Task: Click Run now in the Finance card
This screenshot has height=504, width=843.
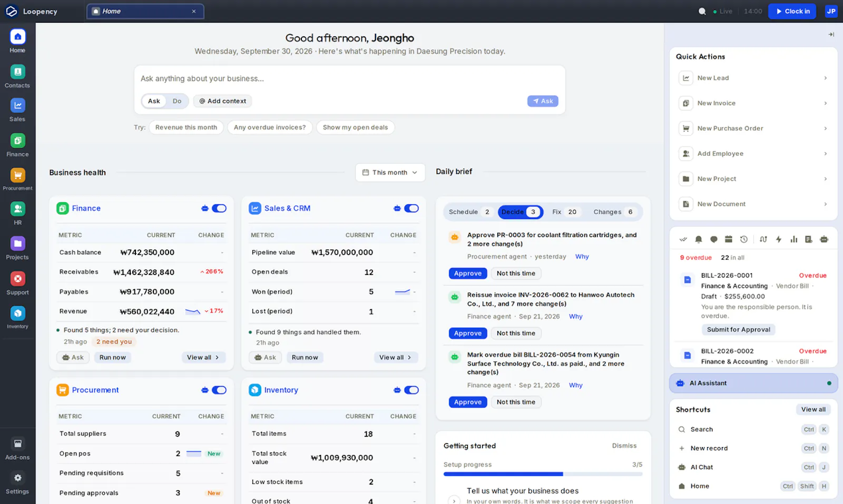Action: [113, 358]
